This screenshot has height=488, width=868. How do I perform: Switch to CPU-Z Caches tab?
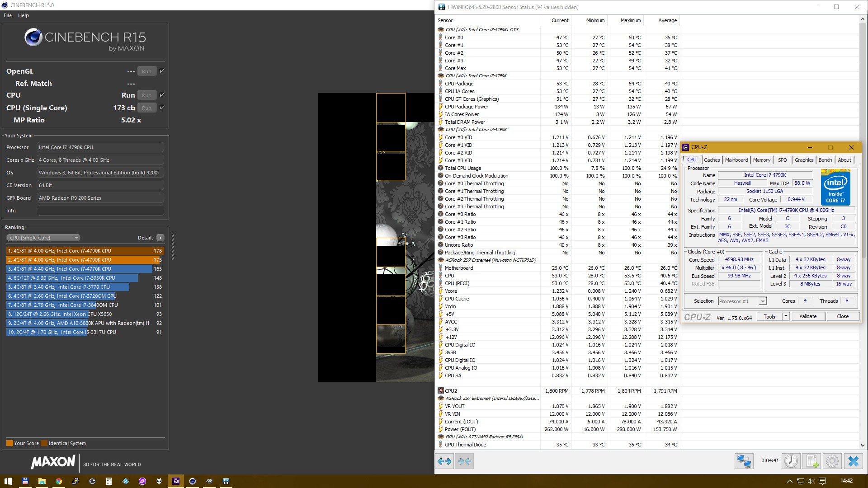pyautogui.click(x=712, y=160)
